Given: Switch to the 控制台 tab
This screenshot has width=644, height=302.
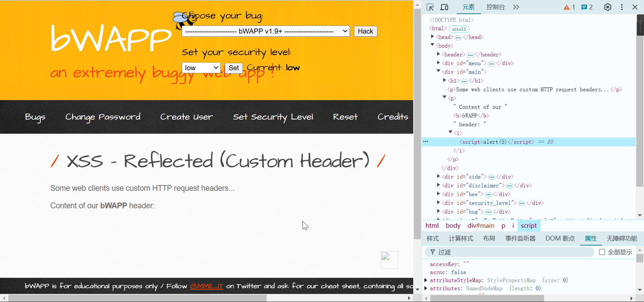Looking at the screenshot, I should [x=495, y=7].
